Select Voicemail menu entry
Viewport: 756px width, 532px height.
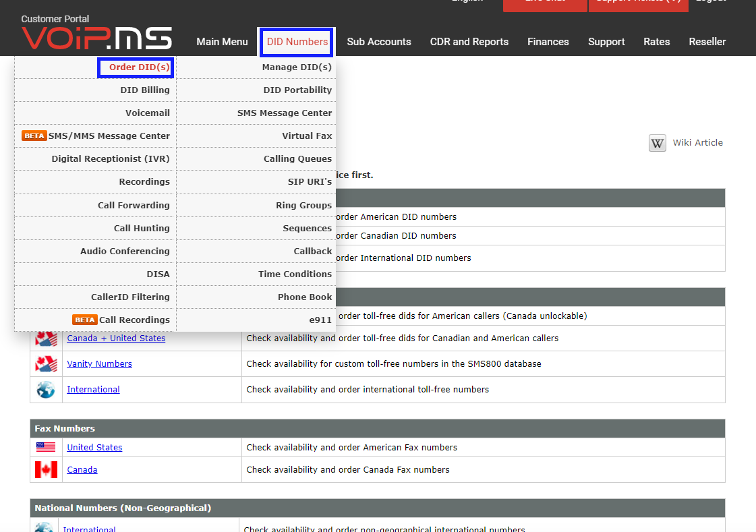pyautogui.click(x=148, y=113)
